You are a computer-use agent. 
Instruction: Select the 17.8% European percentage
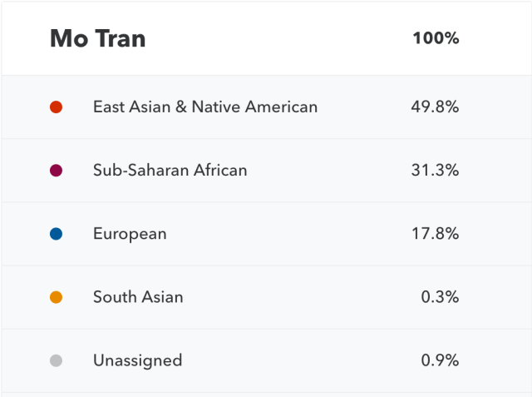[x=435, y=234]
